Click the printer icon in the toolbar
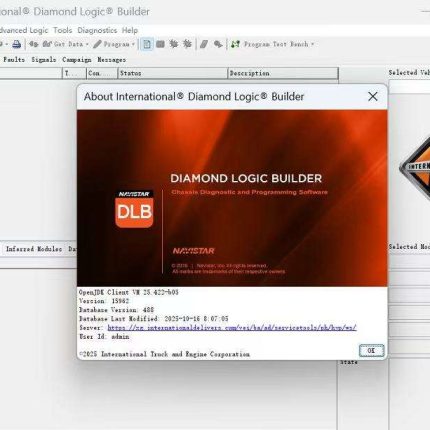Image resolution: width=430 pixels, height=430 pixels. [16, 44]
